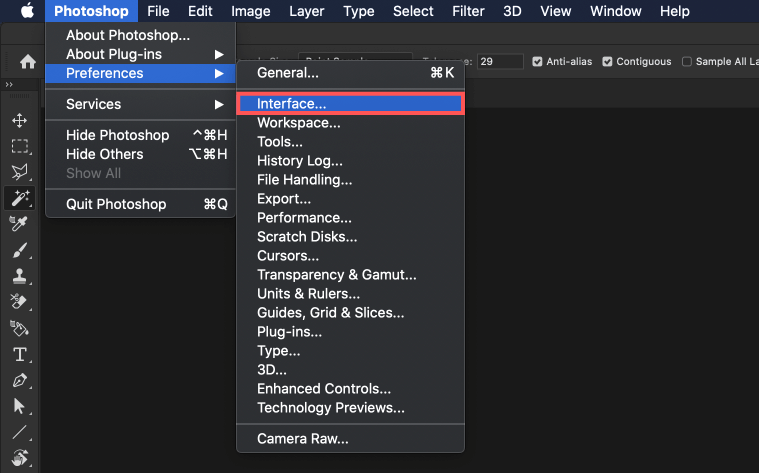Image resolution: width=759 pixels, height=473 pixels.
Task: Select the Path Selection tool
Action: (19, 406)
